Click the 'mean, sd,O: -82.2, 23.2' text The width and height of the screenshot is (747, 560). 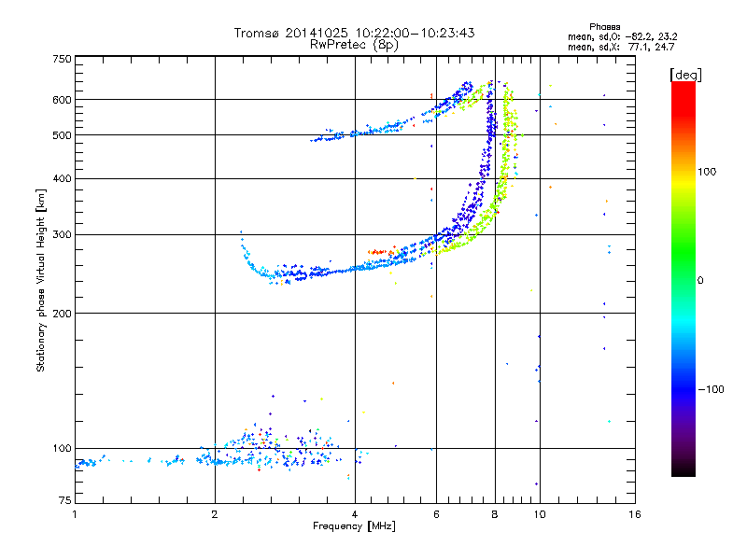point(623,36)
